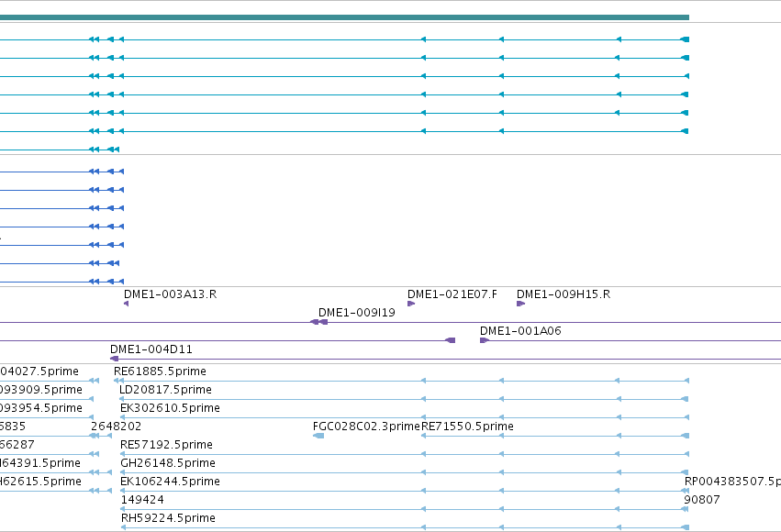Click the DME1-004D11 label
The width and height of the screenshot is (781, 532).
point(151,349)
